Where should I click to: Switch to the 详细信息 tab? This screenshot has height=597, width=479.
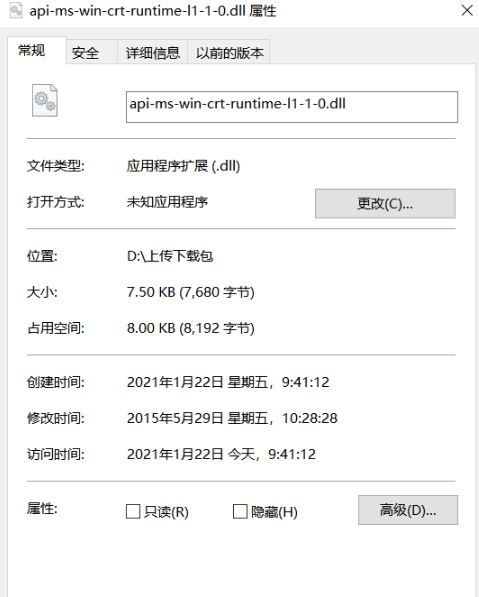152,53
